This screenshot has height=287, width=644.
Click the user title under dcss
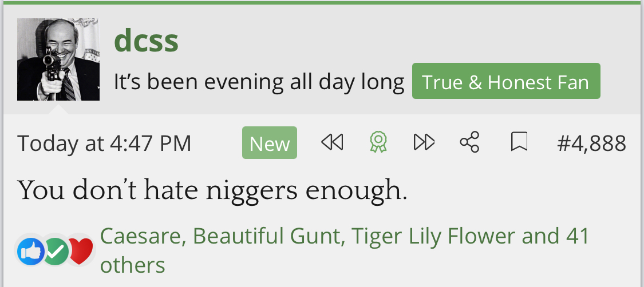tap(259, 83)
